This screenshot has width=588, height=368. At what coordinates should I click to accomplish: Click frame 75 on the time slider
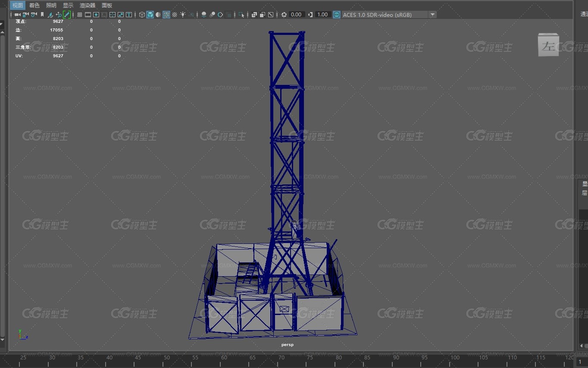point(310,358)
